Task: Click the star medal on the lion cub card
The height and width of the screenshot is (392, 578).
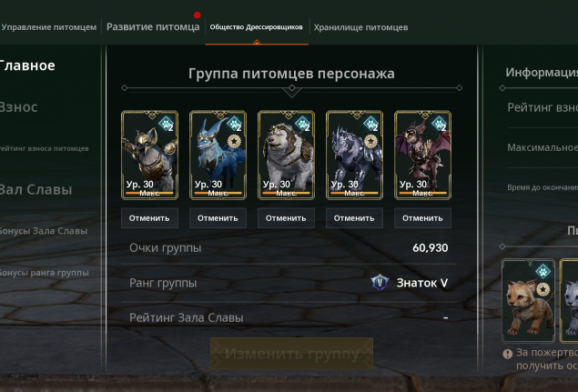Action: tap(543, 289)
